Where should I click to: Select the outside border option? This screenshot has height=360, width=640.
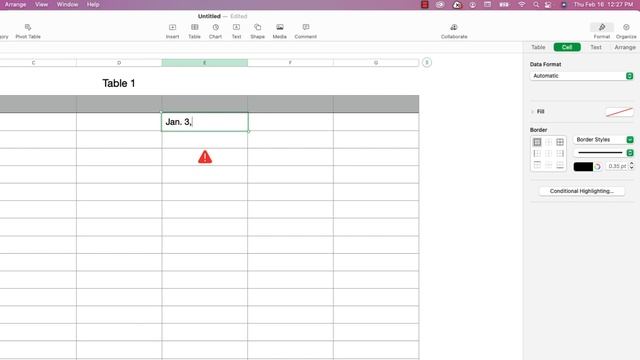(537, 142)
